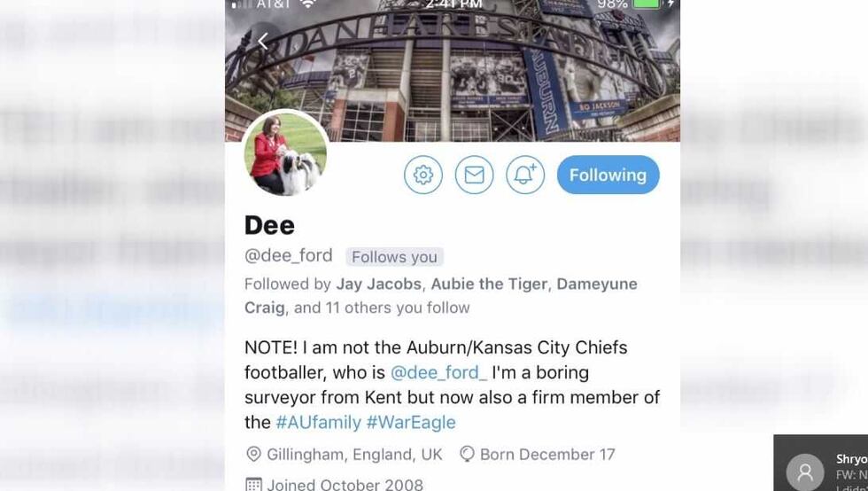Open the @dee_ford_ mention link
Viewport: 868px width, 491px height.
[438, 372]
